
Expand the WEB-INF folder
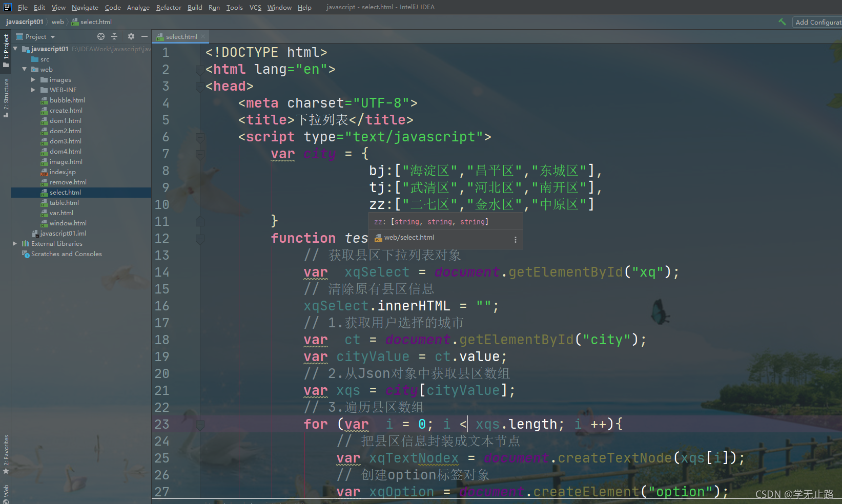(33, 90)
